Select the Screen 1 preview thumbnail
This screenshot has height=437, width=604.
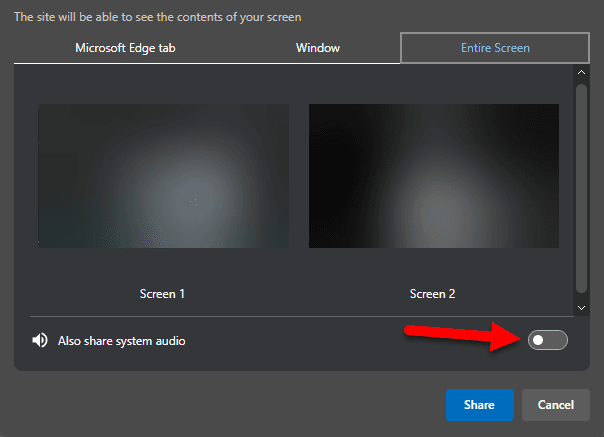163,176
